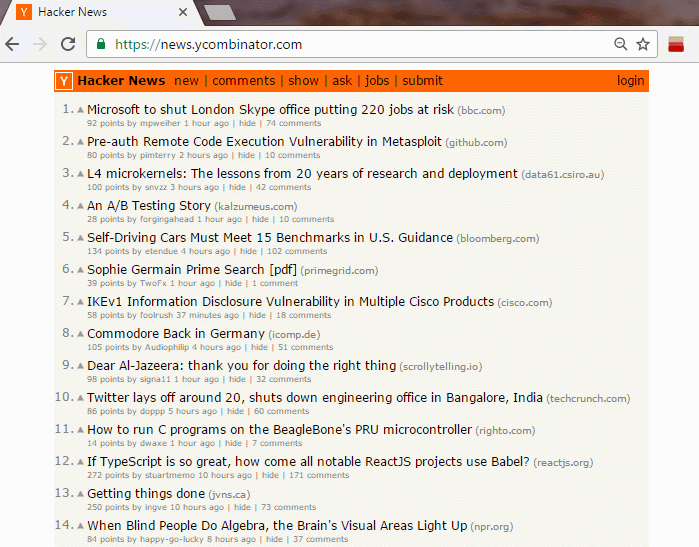
Task: Hide the Getting things done story
Action: (242, 507)
